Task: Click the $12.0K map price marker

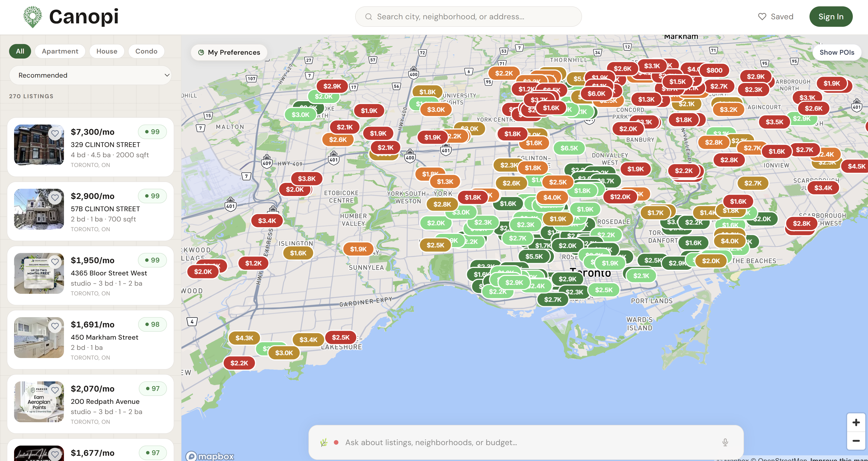Action: pyautogui.click(x=620, y=197)
